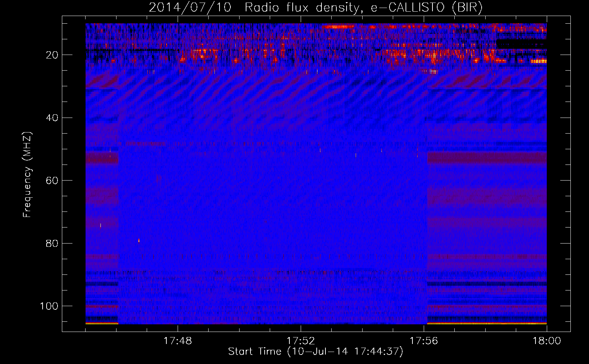Click the '20' frequency tick label

tap(52, 55)
